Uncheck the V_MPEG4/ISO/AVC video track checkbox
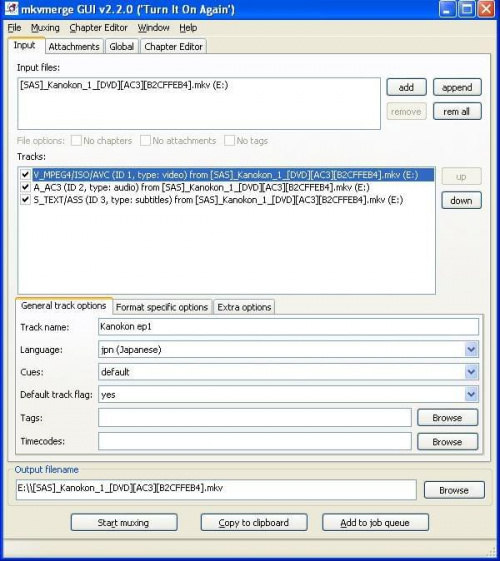Image resolution: width=500 pixels, height=561 pixels. [25, 175]
